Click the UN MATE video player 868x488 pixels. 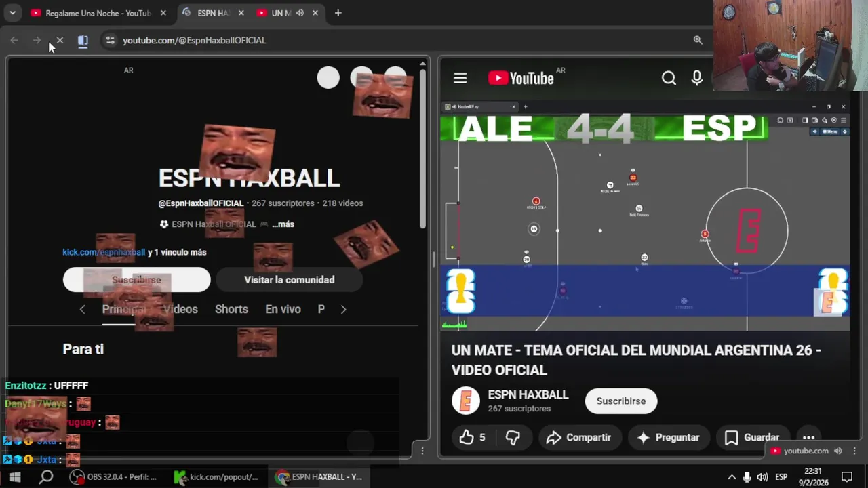click(645, 216)
